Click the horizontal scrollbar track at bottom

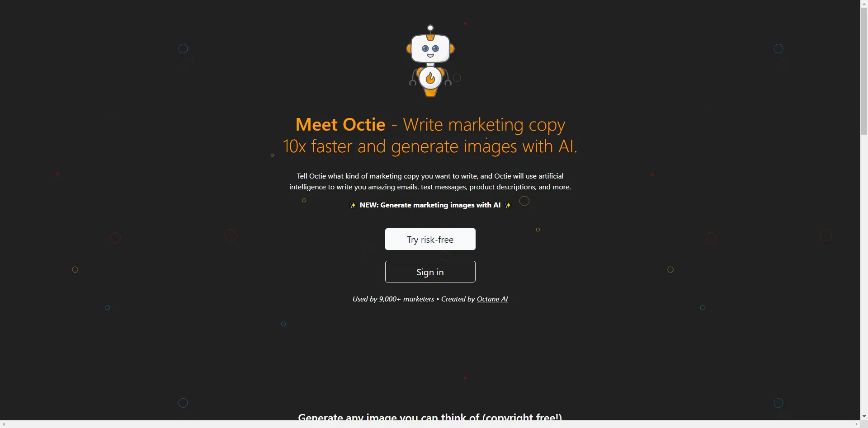[430, 424]
